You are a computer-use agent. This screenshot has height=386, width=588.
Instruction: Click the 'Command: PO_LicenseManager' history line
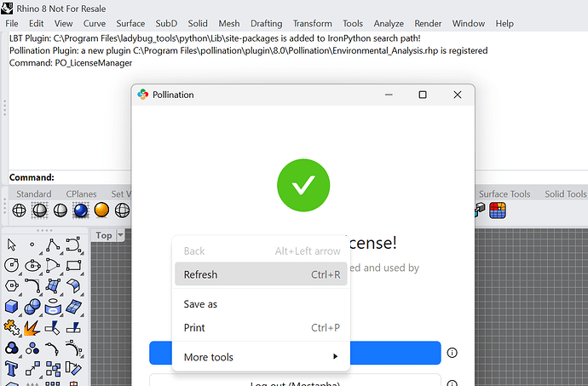[71, 63]
